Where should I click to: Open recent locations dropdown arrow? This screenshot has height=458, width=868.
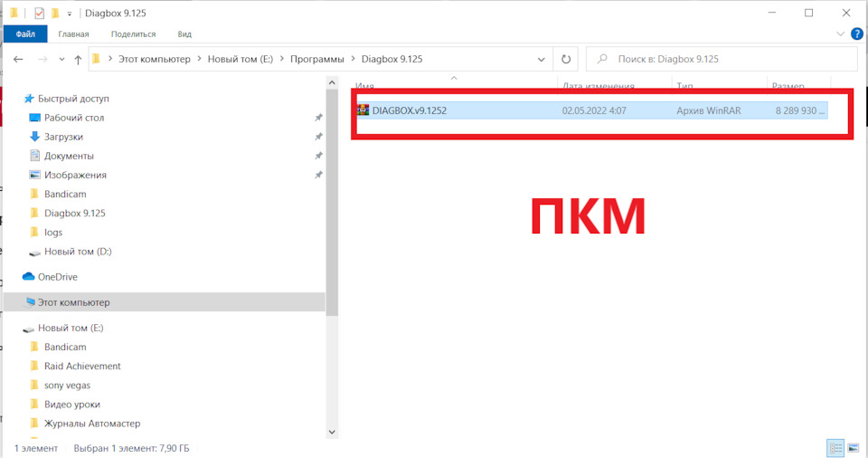61,60
